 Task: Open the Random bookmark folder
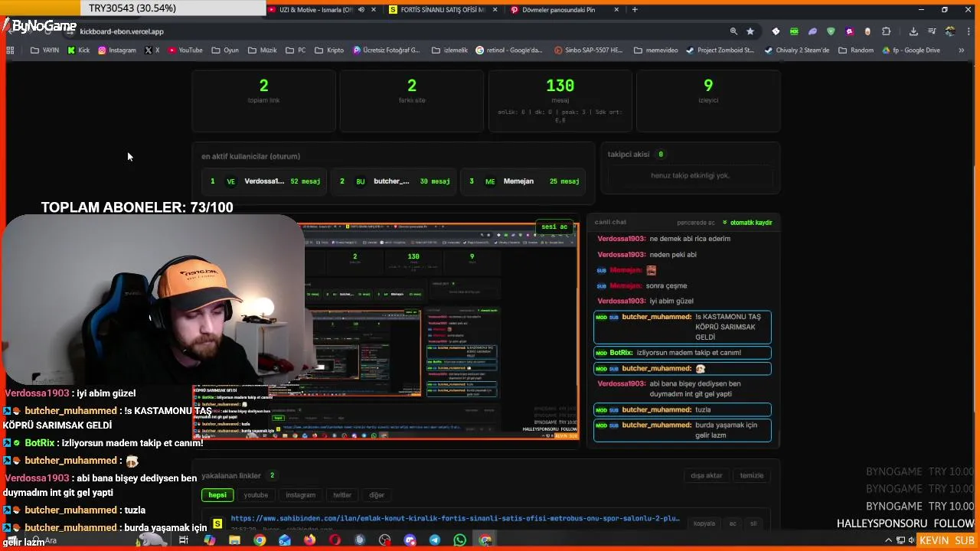pyautogui.click(x=855, y=51)
